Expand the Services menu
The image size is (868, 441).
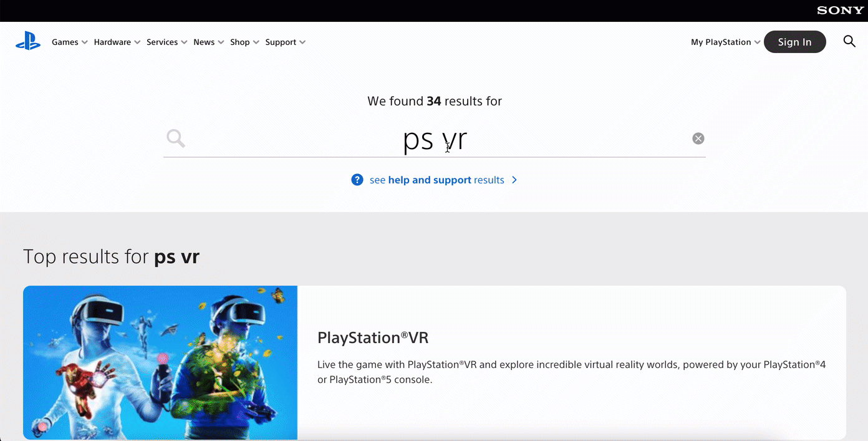(x=167, y=42)
